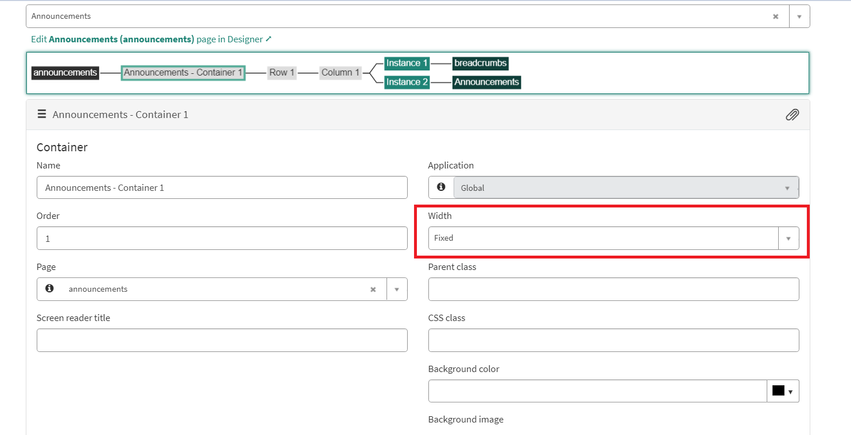Clear the Page field announcements value
The width and height of the screenshot is (851, 435).
[x=373, y=289]
